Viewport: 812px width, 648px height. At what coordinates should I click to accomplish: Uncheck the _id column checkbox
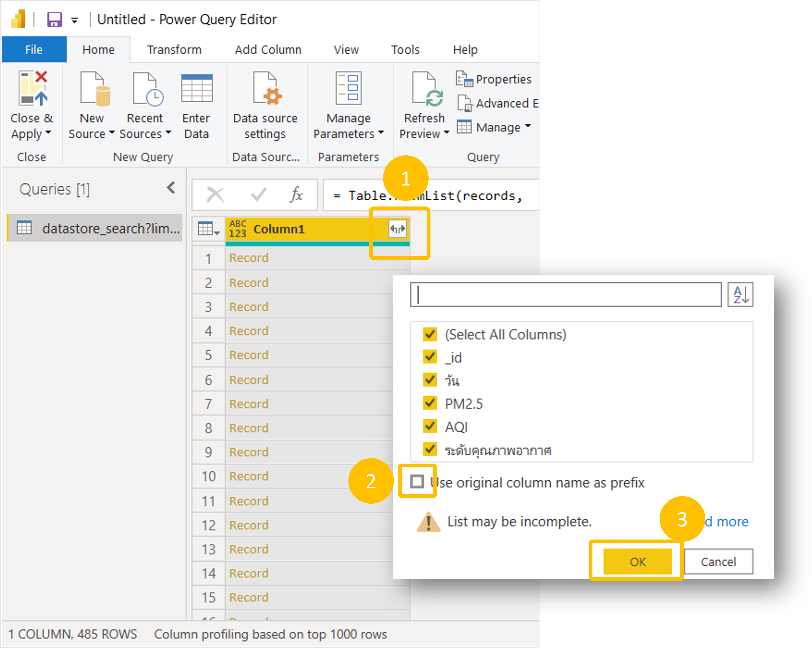(x=430, y=357)
